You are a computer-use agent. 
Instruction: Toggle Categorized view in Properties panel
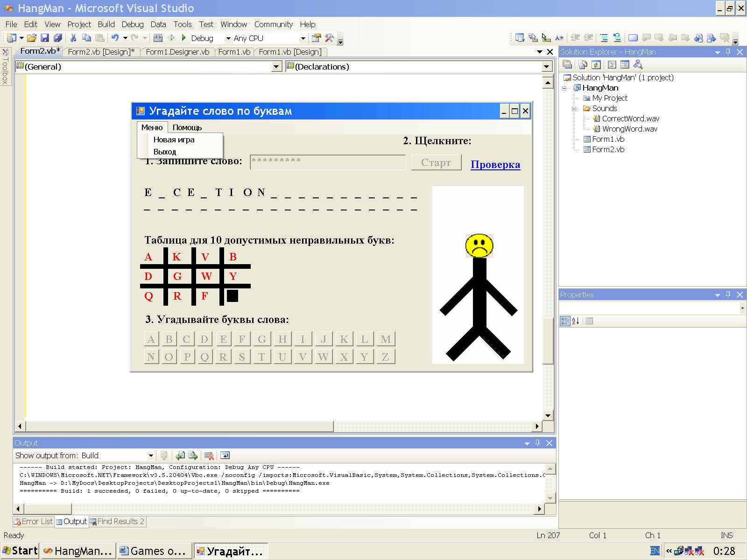(565, 321)
